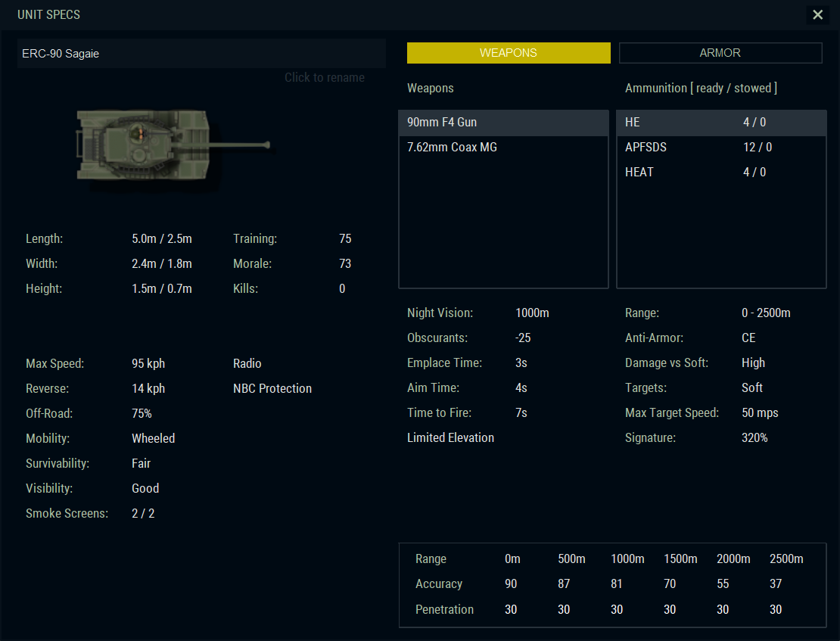Click the Width value 2.4m / 1.8m
Viewport: 840px width, 641px height.
[162, 263]
